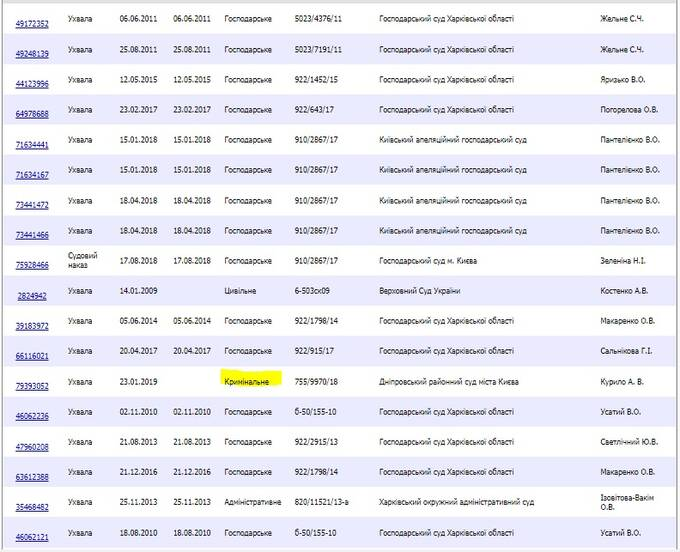Viewport: 680px width, 552px height.
Task: Open administrative case link 35468482
Action: [33, 506]
